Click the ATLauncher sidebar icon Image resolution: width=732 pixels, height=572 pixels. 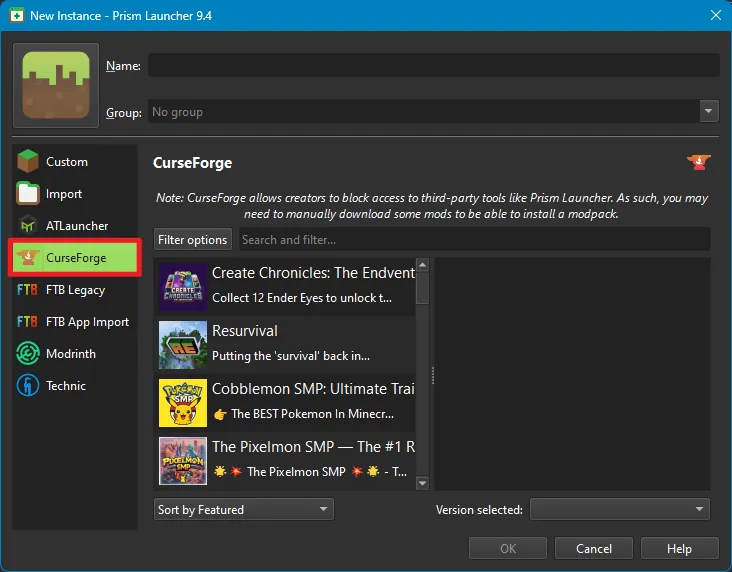pos(28,226)
